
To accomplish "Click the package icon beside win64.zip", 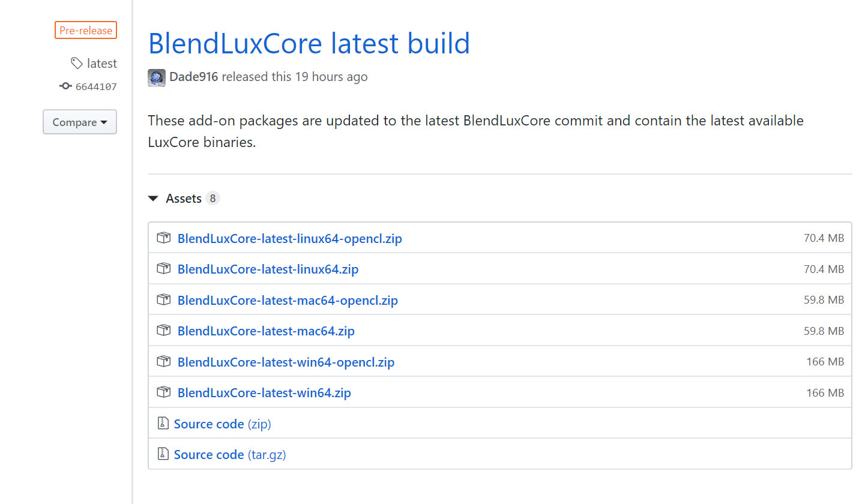I will click(163, 392).
